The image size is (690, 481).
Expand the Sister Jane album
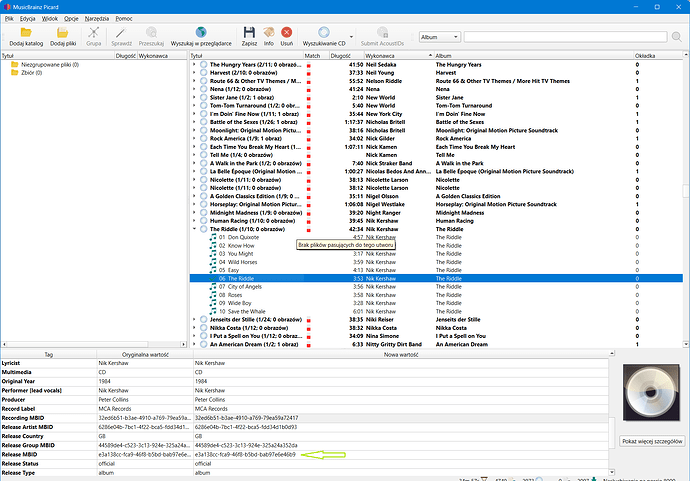point(194,97)
